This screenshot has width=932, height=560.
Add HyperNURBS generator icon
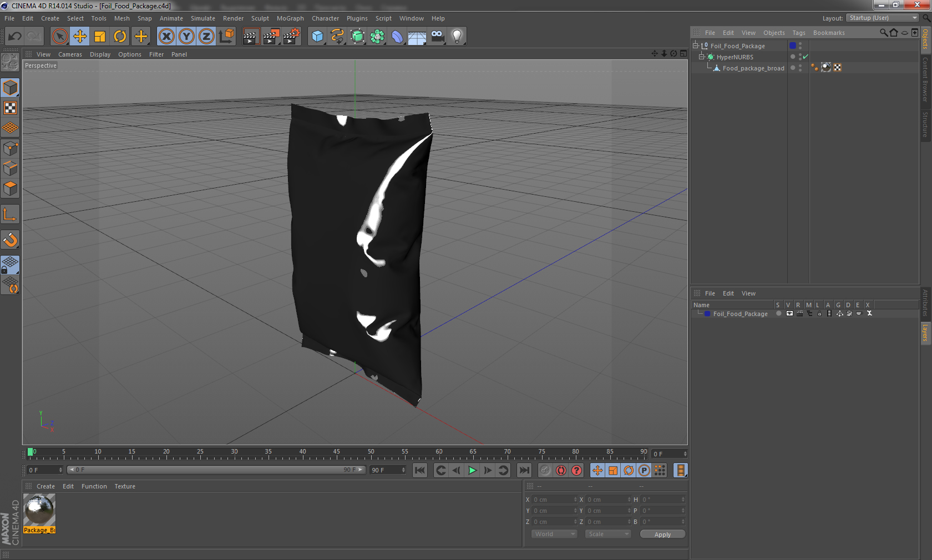click(x=358, y=37)
